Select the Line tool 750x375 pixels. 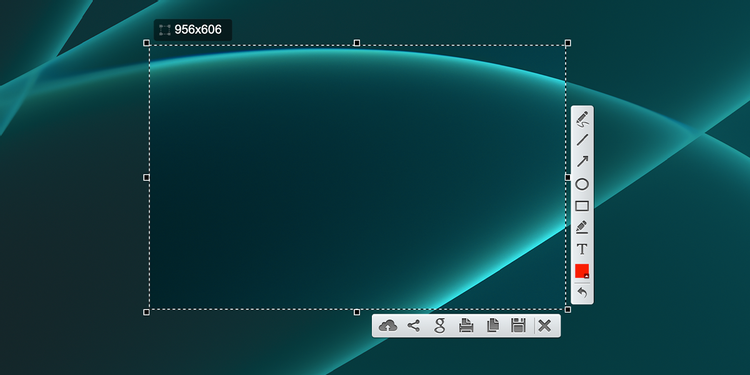coord(582,140)
